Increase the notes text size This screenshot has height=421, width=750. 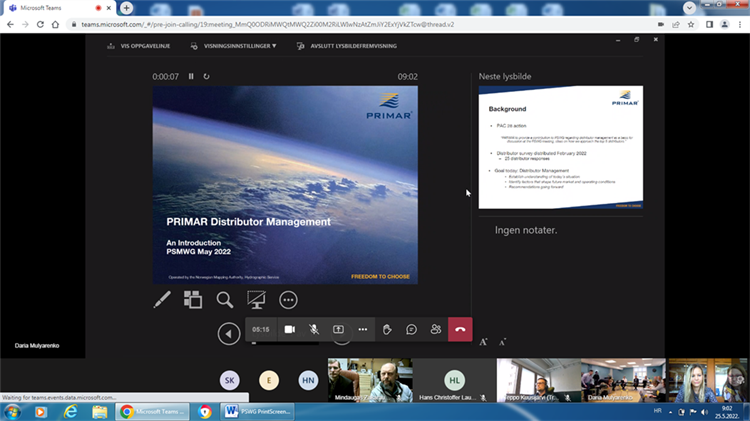[483, 342]
